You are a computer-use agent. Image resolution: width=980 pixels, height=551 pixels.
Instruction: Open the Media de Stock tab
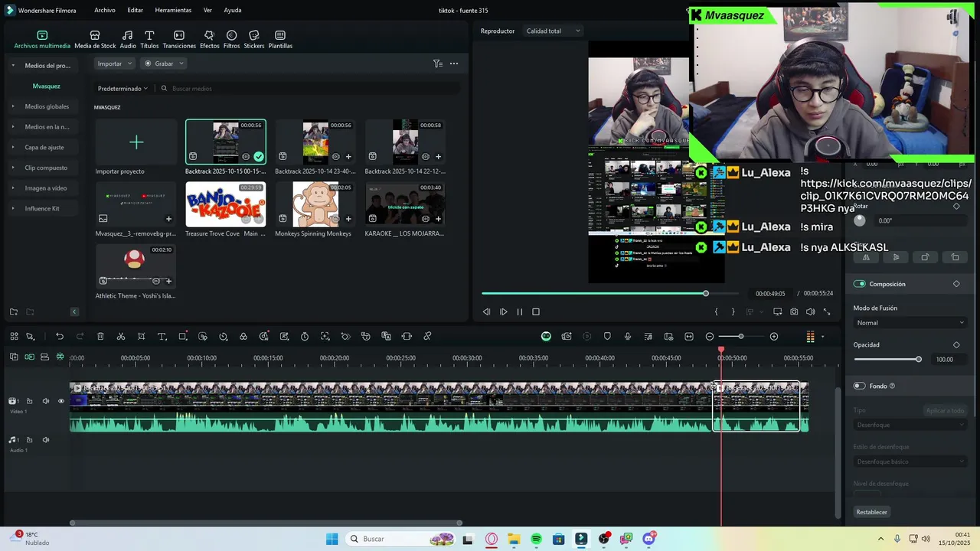tap(95, 40)
